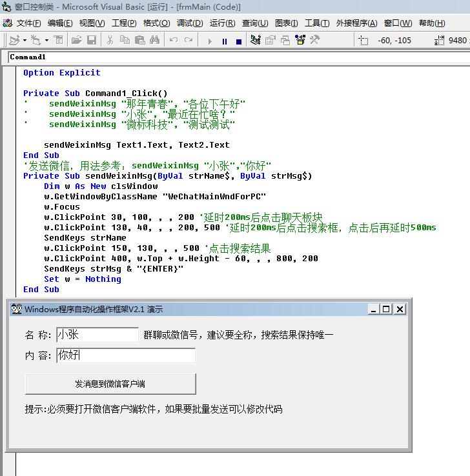Click the Undo arrow icon
Image resolution: width=470 pixels, height=476 pixels.
(174, 40)
